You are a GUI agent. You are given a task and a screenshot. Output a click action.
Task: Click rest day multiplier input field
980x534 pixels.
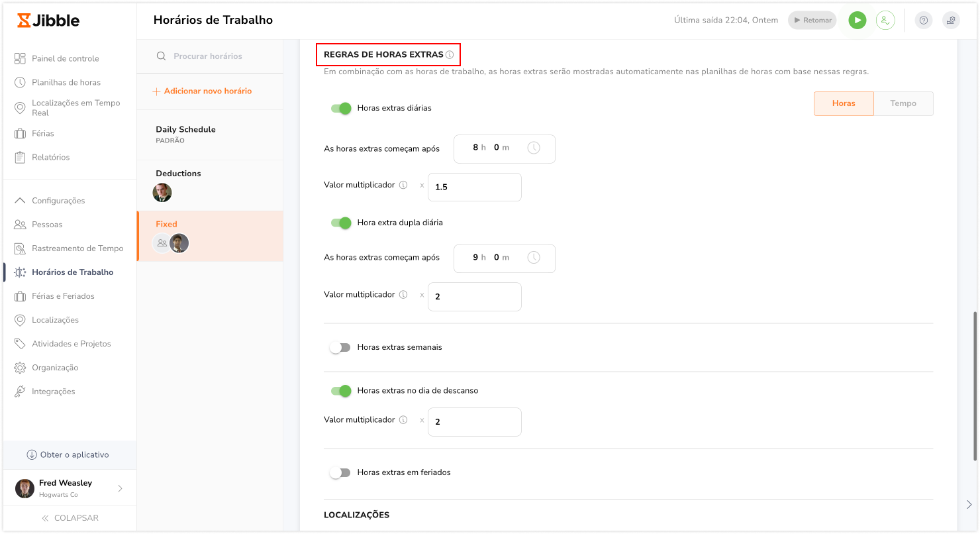click(475, 422)
